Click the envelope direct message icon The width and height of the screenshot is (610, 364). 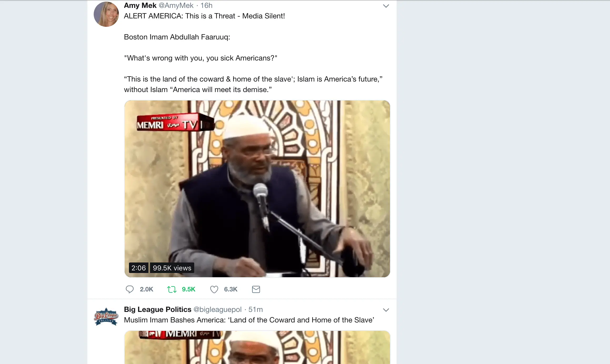(256, 289)
